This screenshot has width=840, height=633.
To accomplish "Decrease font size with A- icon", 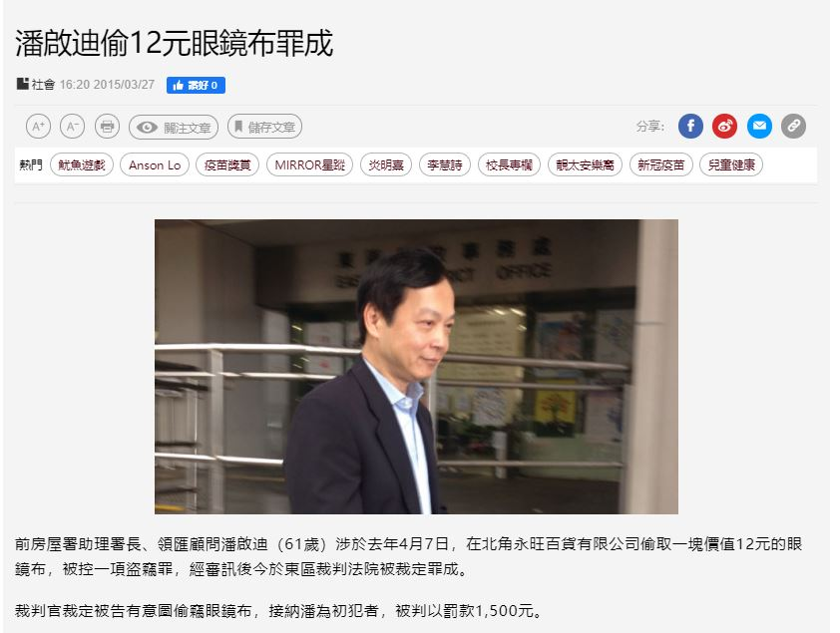I will coord(72,127).
